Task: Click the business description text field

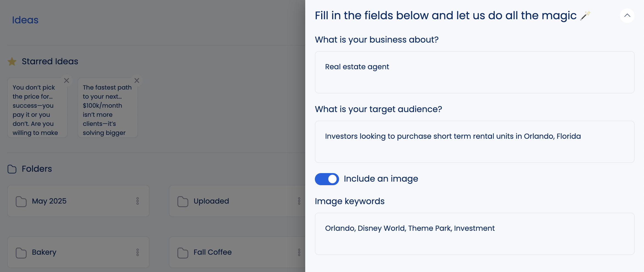Action: pos(474,72)
